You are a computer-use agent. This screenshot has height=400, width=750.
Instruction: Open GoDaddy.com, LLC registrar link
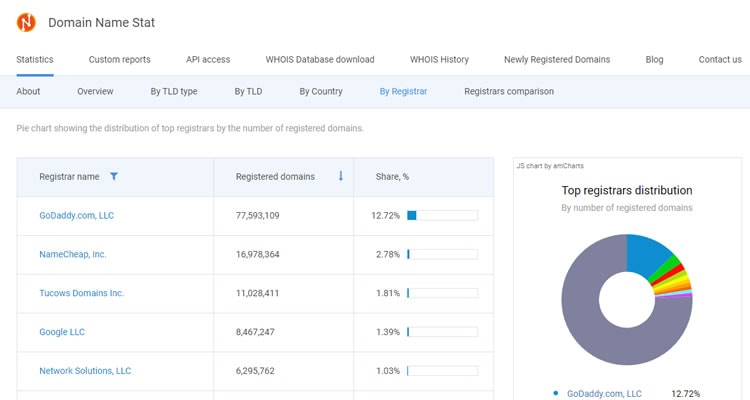[77, 215]
